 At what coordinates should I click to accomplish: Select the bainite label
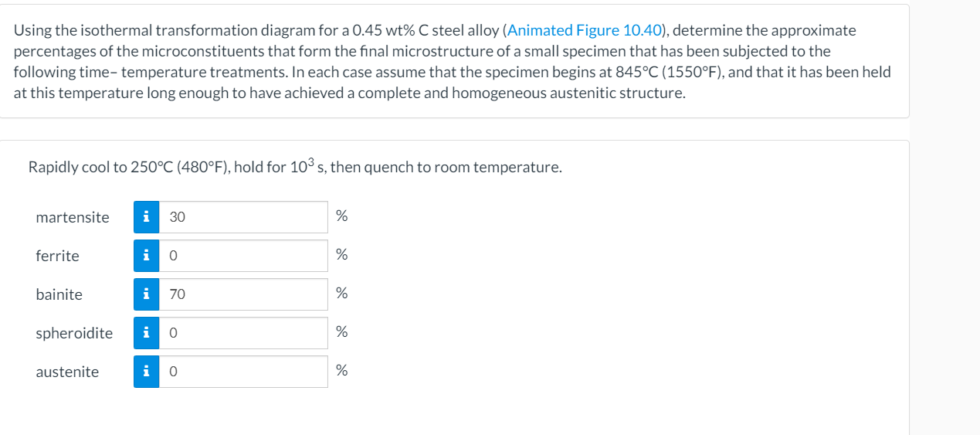pos(59,294)
